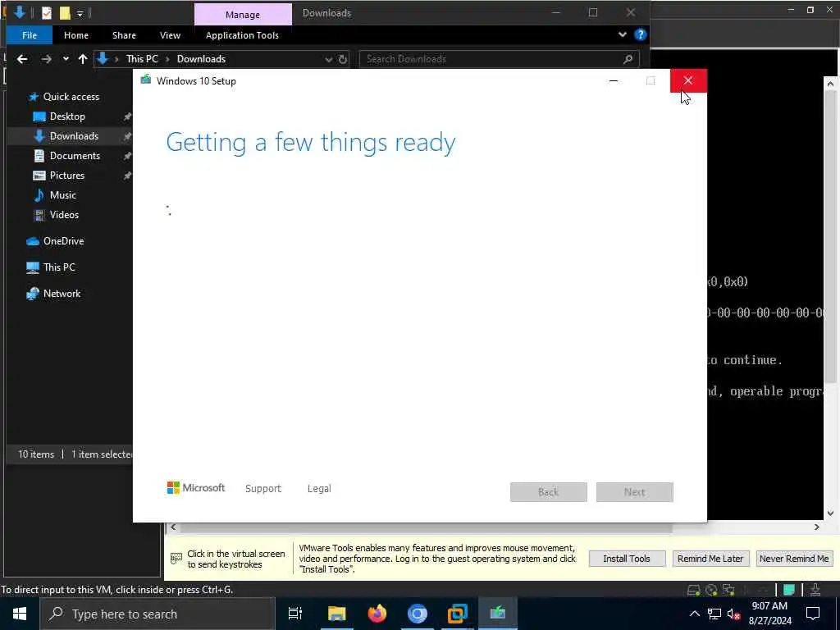Open the recent locations dropdown arrow
This screenshot has width=840, height=630.
(x=66, y=59)
